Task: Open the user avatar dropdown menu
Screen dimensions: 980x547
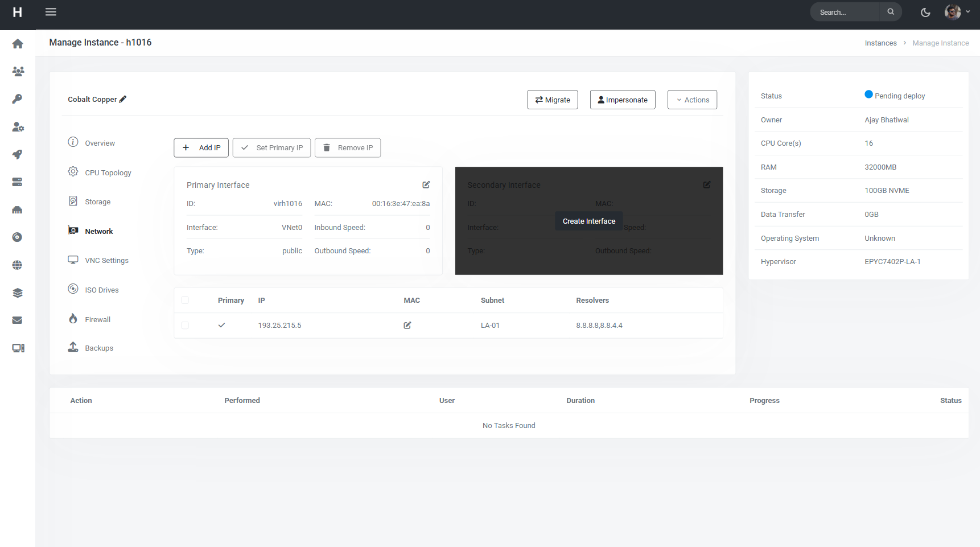Action: point(957,12)
